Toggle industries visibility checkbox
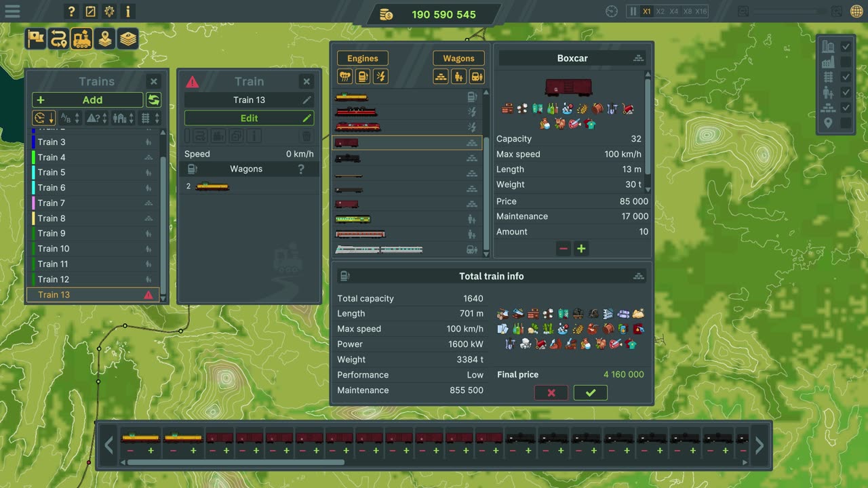This screenshot has width=868, height=488. point(846,62)
